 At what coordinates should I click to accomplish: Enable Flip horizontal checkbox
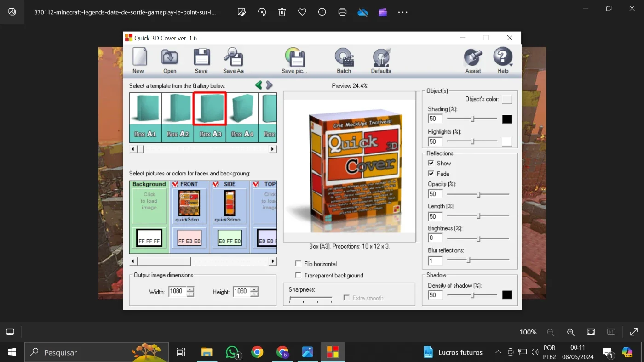(299, 264)
